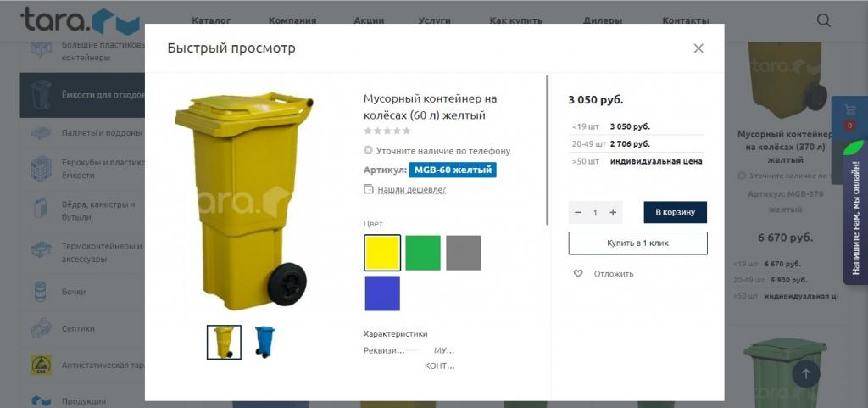This screenshot has height=408, width=868.
Task: Pick the gray color swatch
Action: pyautogui.click(x=464, y=253)
